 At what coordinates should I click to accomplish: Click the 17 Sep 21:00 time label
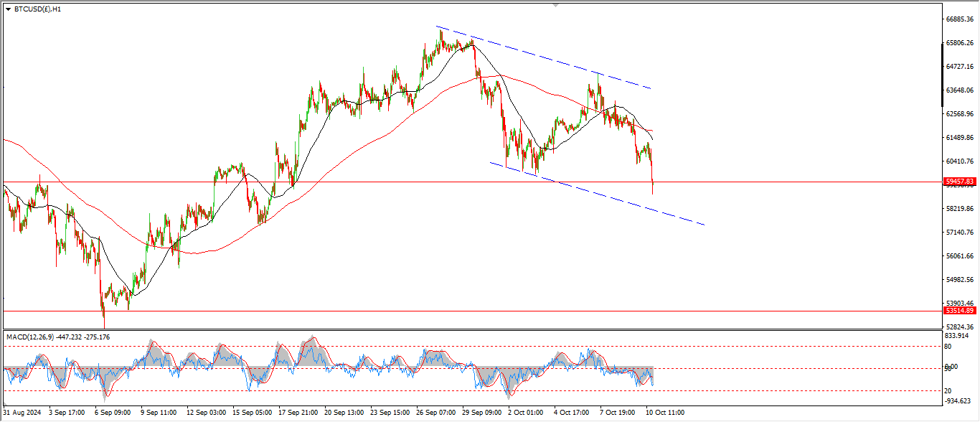[298, 413]
